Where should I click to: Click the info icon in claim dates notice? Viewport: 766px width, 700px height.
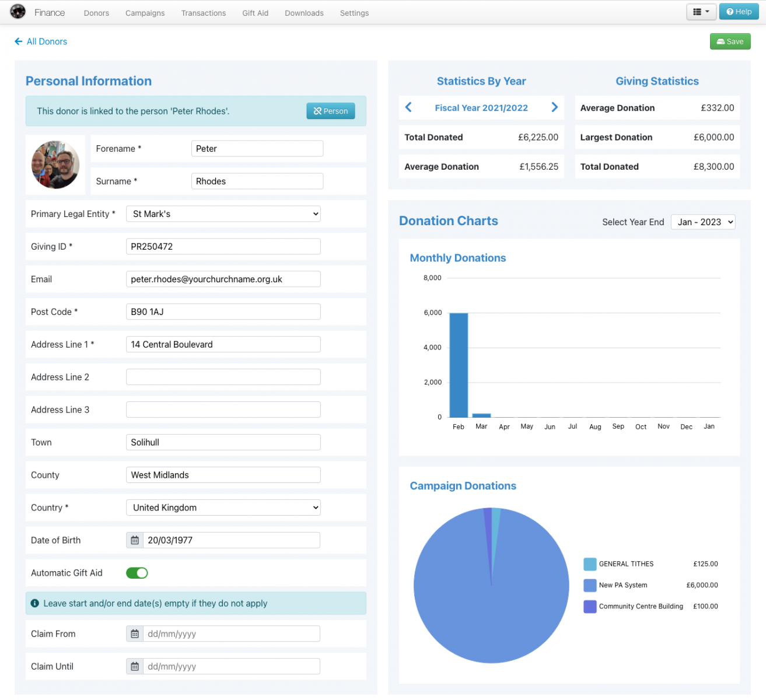pos(35,603)
